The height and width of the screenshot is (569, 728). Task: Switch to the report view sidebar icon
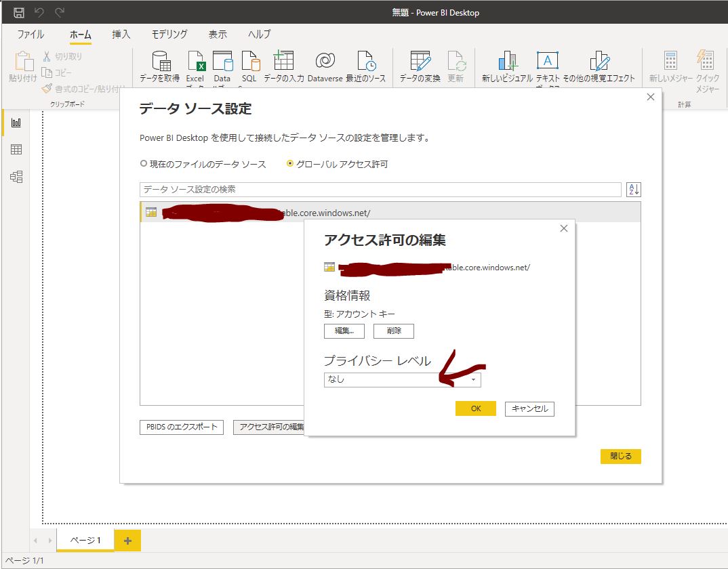click(x=16, y=123)
